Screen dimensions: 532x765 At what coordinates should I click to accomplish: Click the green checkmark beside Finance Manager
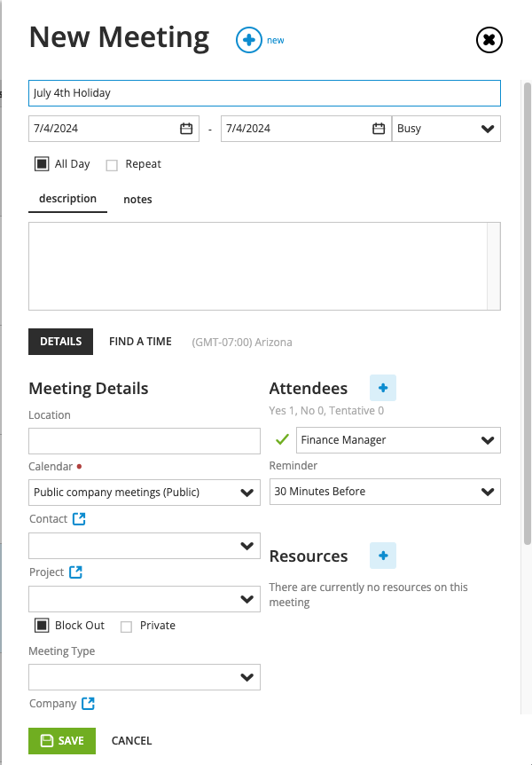point(282,439)
